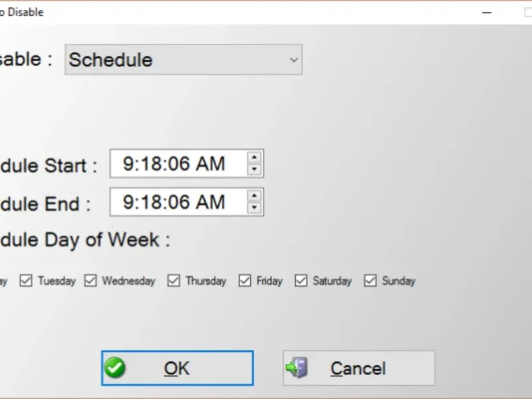
Task: Click the dropdown chevron arrow beside Schedule
Action: point(294,60)
